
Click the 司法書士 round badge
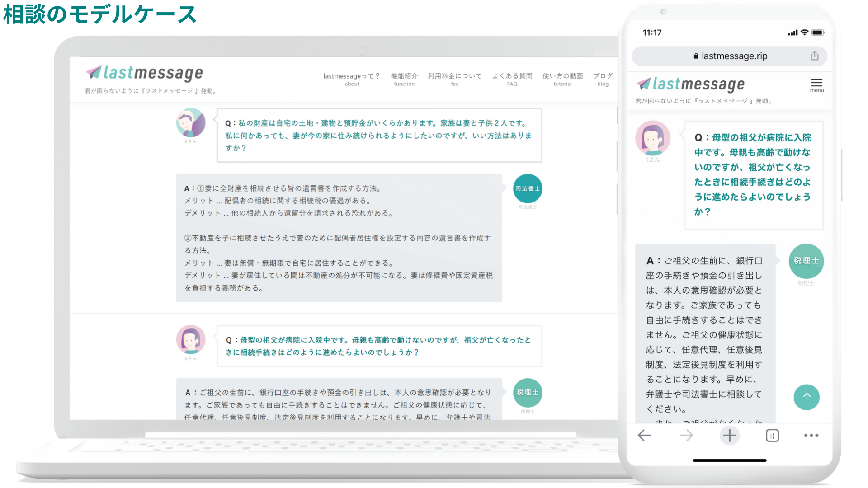(x=528, y=188)
